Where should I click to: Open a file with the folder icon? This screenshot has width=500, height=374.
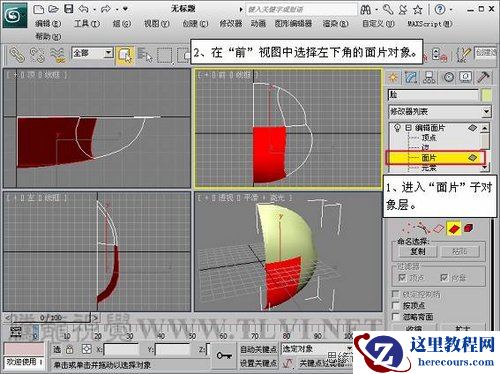pos(53,9)
